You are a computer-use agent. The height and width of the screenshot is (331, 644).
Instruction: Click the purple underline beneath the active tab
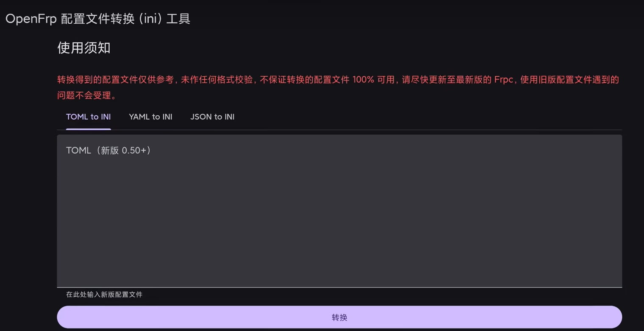[x=88, y=129]
